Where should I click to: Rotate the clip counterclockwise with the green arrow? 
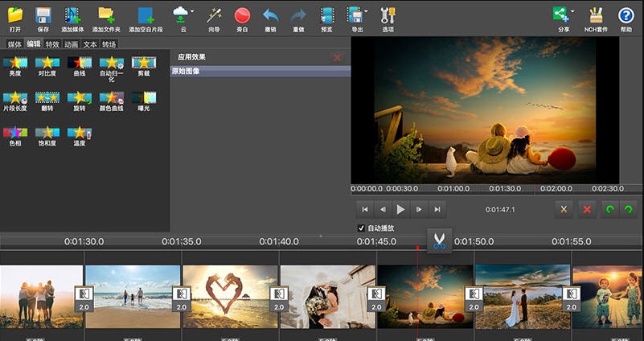[610, 210]
